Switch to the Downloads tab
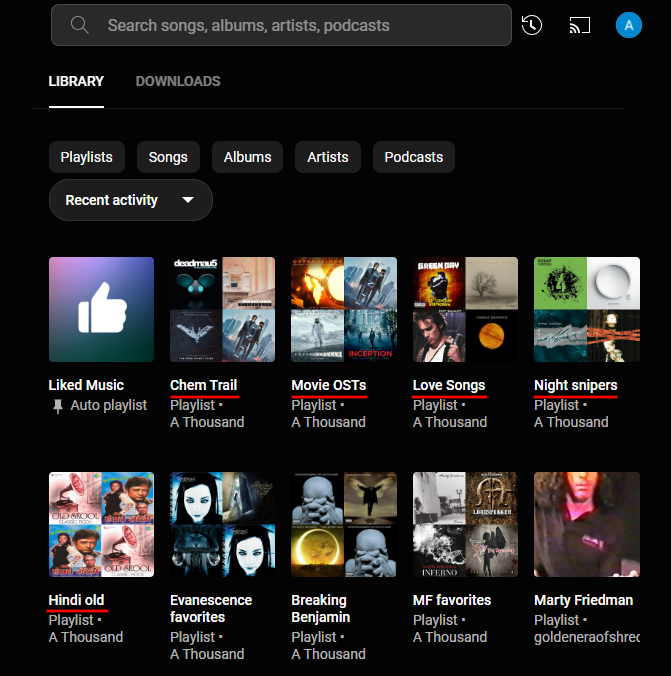This screenshot has height=676, width=671. click(x=178, y=81)
